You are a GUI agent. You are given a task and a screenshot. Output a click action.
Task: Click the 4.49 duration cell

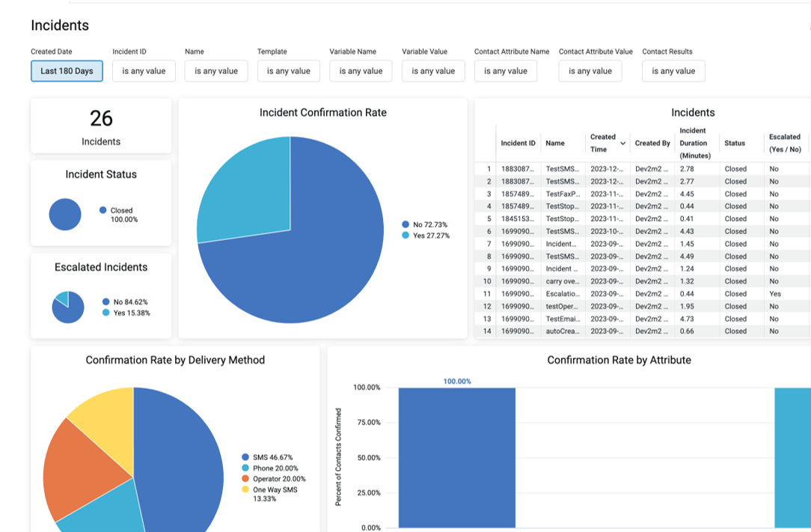point(687,256)
